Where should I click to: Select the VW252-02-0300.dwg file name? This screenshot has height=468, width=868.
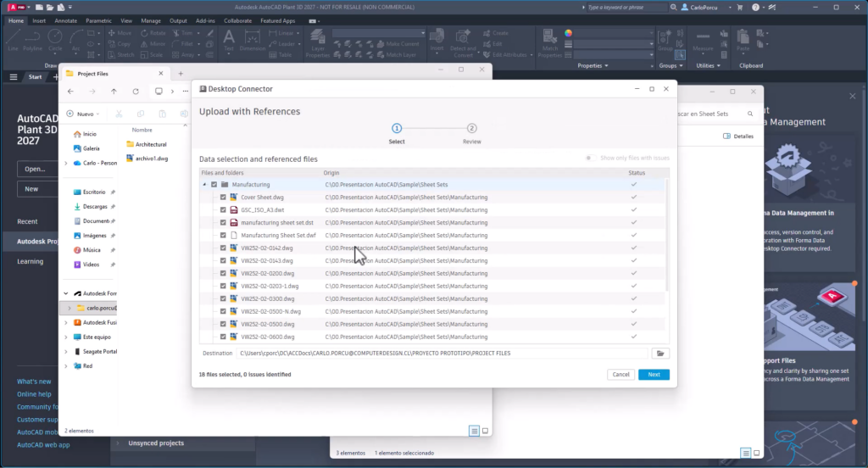pyautogui.click(x=267, y=298)
